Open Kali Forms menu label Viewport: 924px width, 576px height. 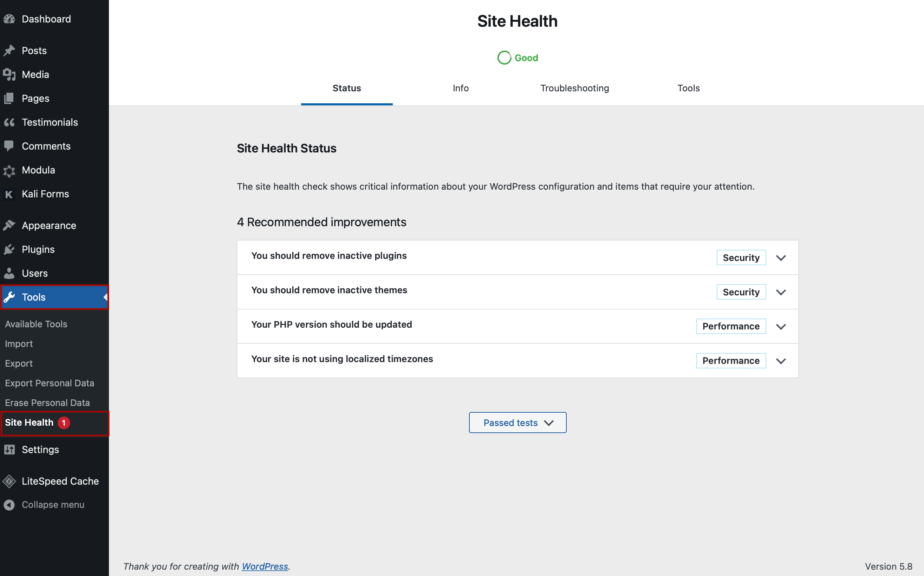pos(45,194)
